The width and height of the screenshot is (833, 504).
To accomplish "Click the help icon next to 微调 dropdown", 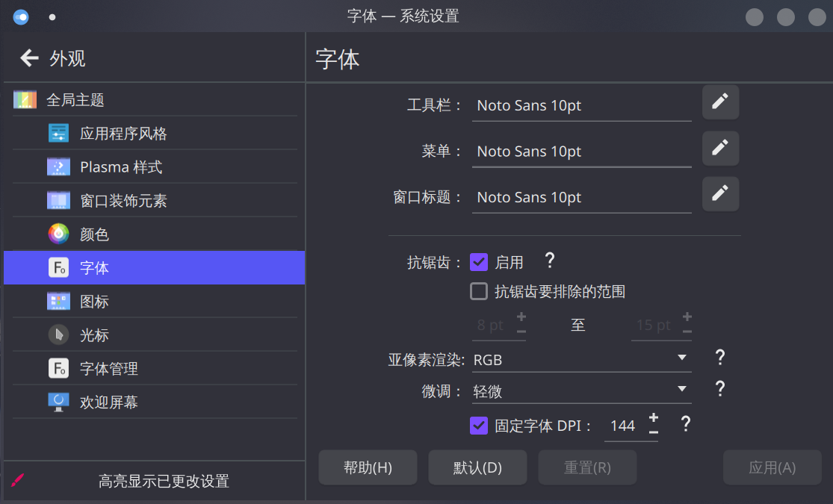I will [x=720, y=389].
